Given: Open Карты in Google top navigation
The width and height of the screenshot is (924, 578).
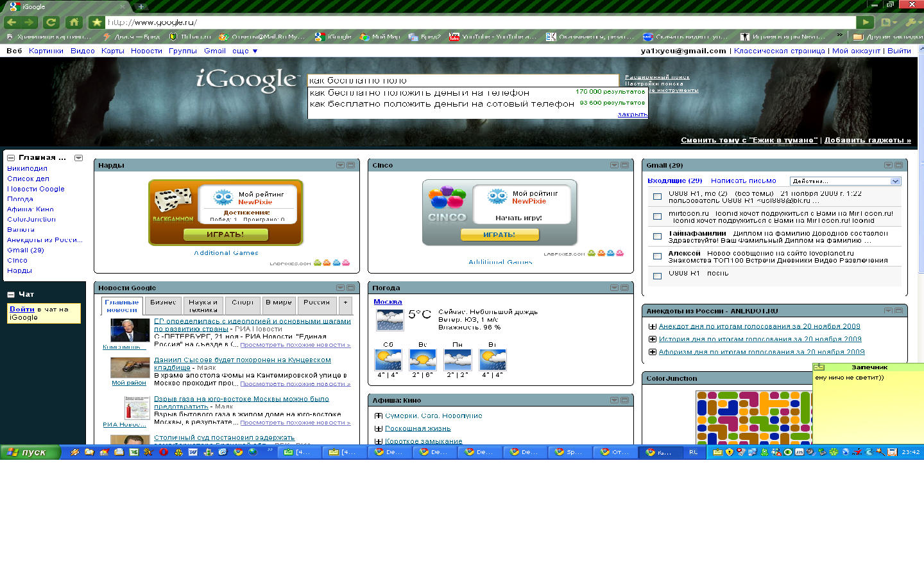Looking at the screenshot, I should (113, 51).
